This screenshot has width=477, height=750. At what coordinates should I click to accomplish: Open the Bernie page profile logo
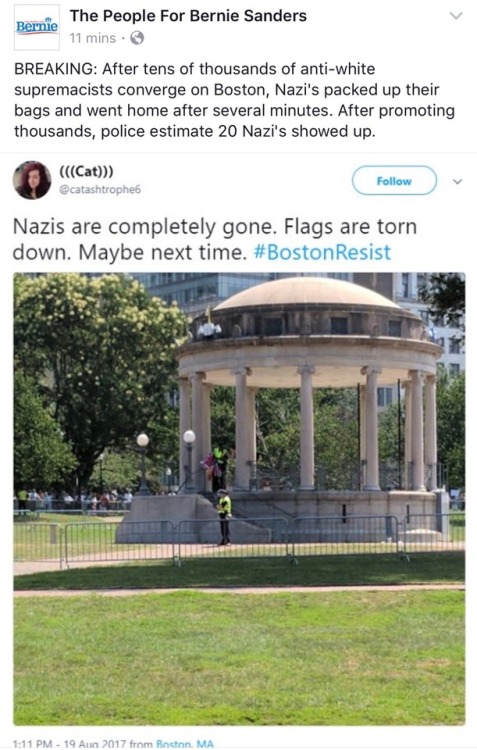click(37, 27)
